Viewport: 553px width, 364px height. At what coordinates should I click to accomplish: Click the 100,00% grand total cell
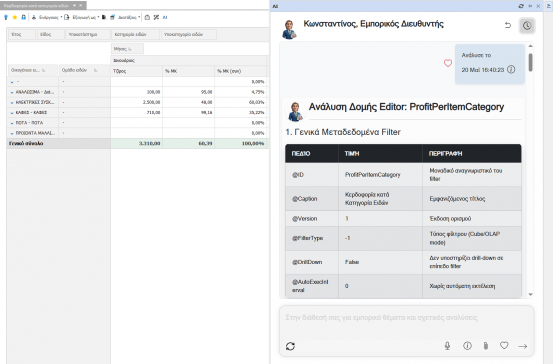(x=242, y=144)
